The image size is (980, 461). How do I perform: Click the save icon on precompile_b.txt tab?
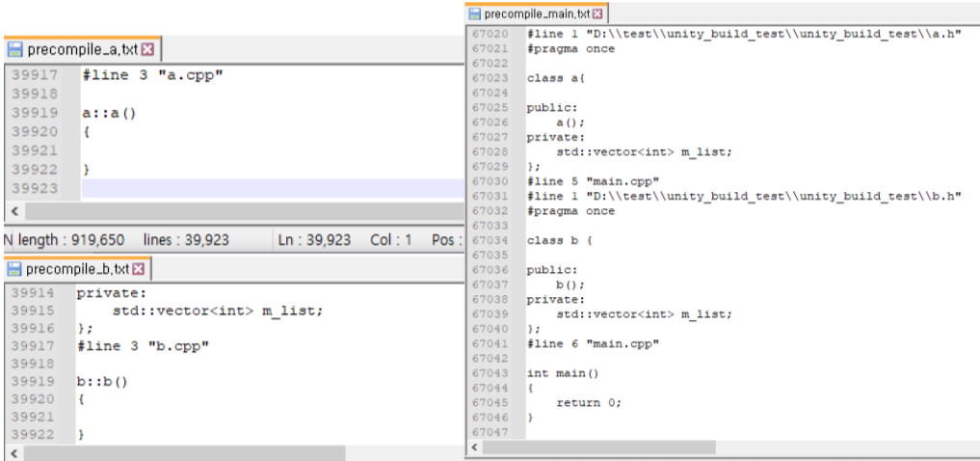(14, 269)
